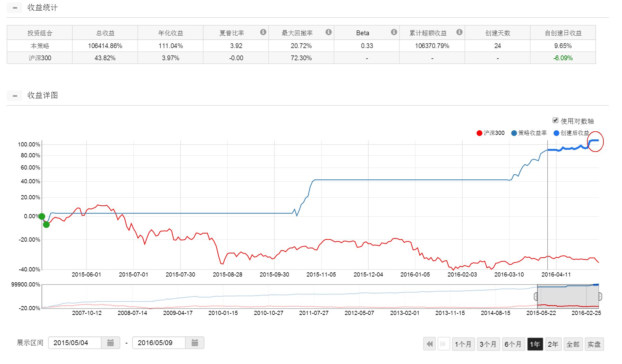
Task: Click the 106414.86% total return value
Action: (105, 46)
